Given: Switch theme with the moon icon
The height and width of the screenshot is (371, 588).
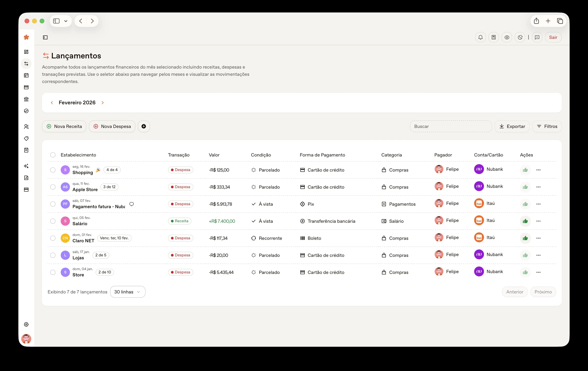Looking at the screenshot, I should pos(520,37).
